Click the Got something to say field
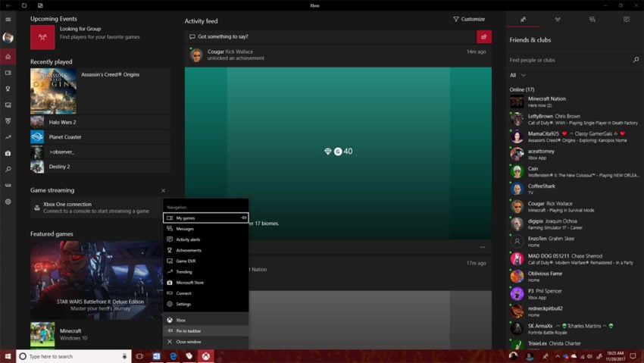Viewport: 644px width, 363px height. (330, 37)
